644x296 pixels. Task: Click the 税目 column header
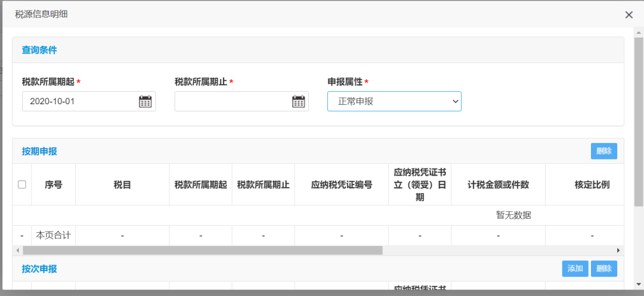122,185
